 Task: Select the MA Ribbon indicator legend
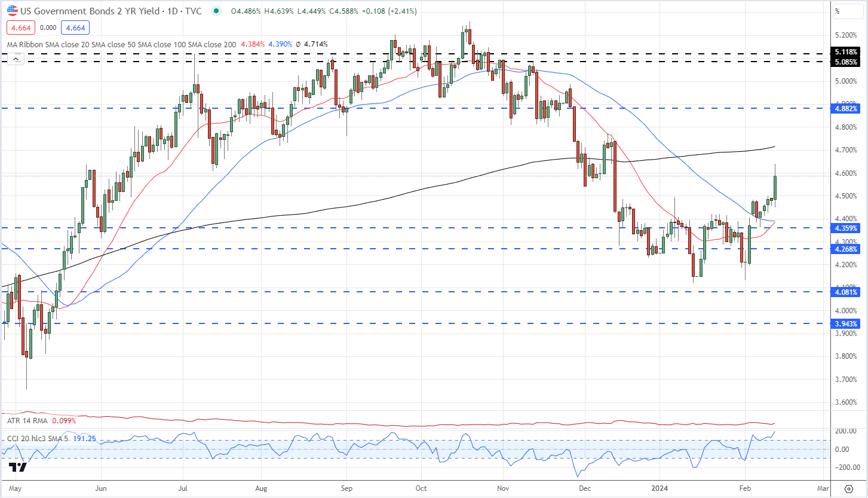click(122, 44)
